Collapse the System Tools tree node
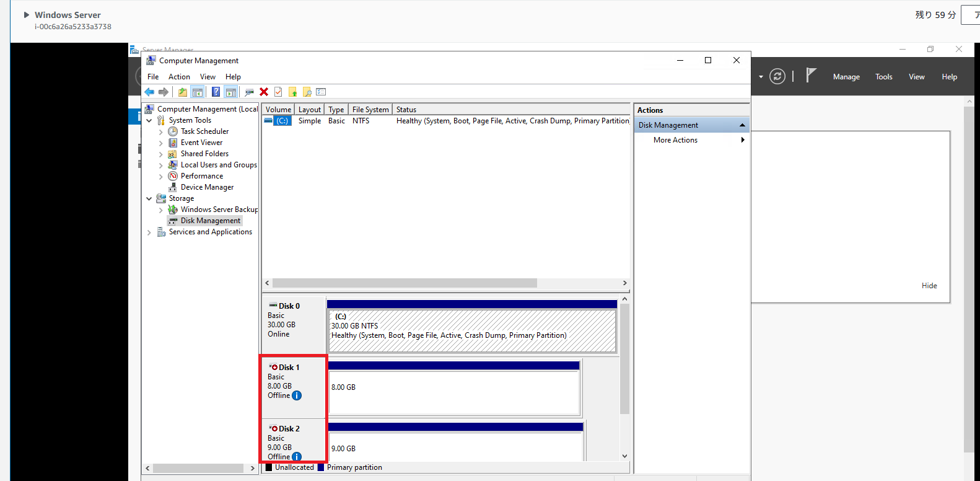 click(x=149, y=120)
